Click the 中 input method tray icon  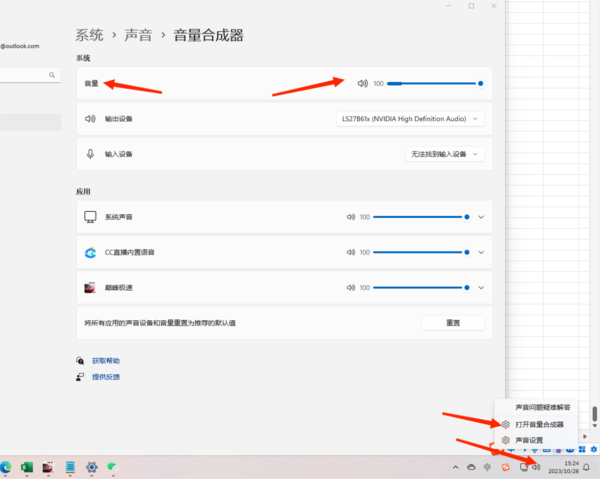pyautogui.click(x=488, y=467)
